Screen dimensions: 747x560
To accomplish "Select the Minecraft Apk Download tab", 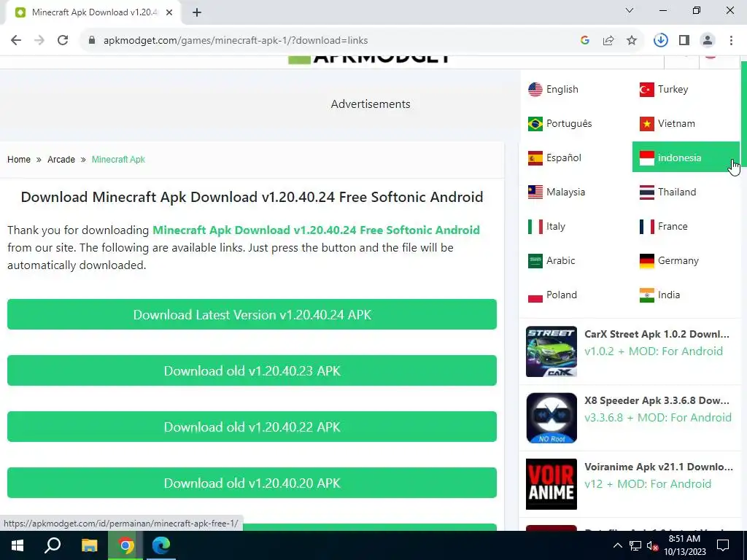I will pyautogui.click(x=93, y=12).
